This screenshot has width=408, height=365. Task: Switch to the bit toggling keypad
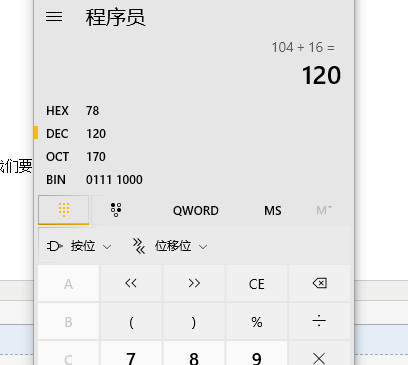(x=116, y=210)
